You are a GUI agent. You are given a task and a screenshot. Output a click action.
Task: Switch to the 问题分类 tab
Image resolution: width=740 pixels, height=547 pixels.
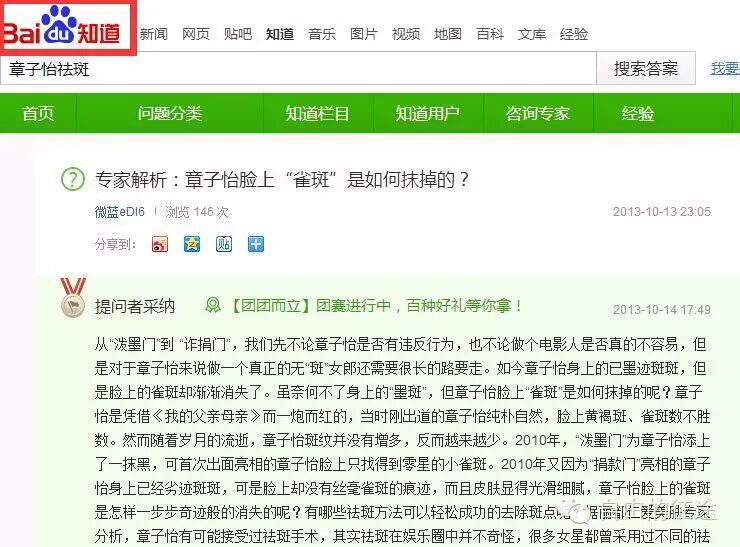point(170,113)
